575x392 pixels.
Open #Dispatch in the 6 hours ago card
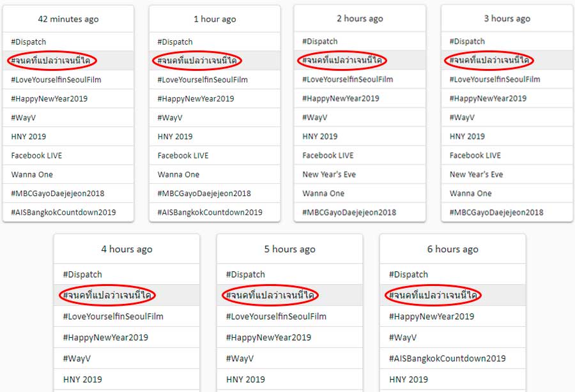click(408, 275)
